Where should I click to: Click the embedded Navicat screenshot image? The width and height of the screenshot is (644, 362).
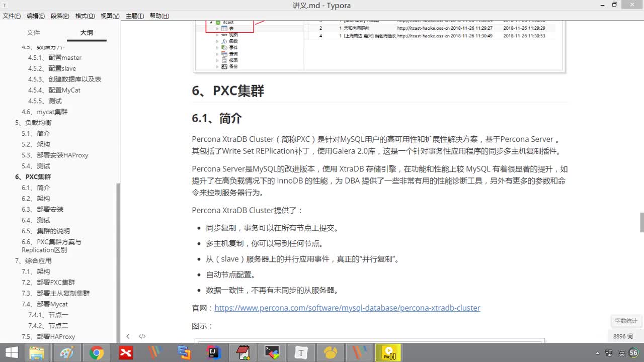379,46
